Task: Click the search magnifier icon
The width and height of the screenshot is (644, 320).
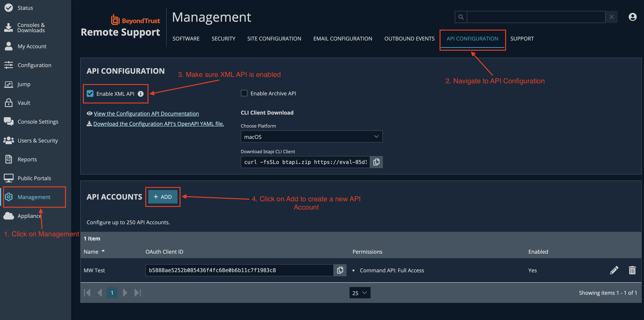Action: tap(461, 17)
